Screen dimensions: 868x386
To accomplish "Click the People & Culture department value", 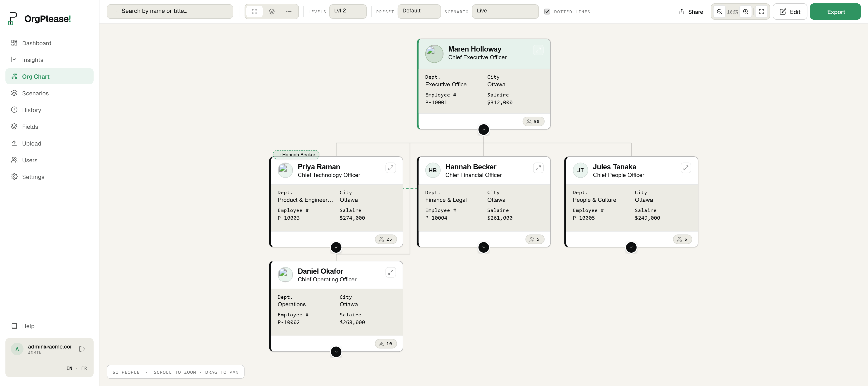I will 594,200.
